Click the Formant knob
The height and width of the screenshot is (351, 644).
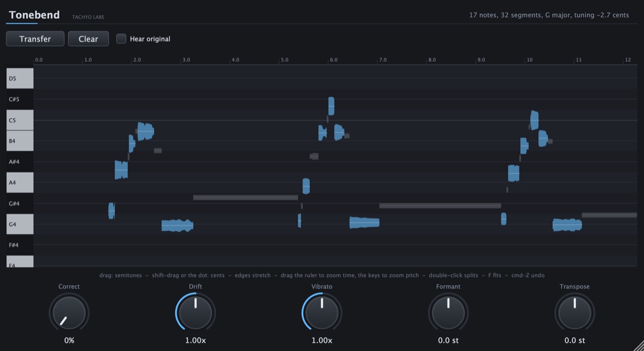[x=448, y=313]
